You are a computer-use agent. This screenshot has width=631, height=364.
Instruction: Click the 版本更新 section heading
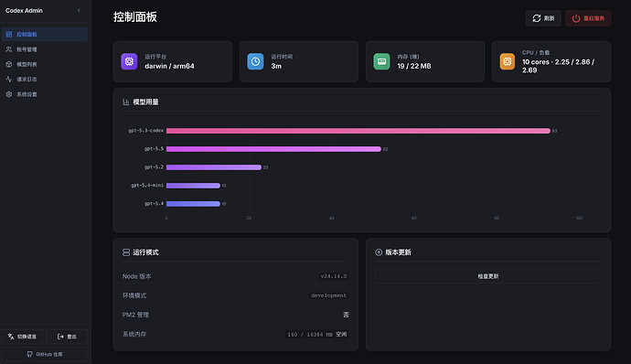click(x=398, y=252)
